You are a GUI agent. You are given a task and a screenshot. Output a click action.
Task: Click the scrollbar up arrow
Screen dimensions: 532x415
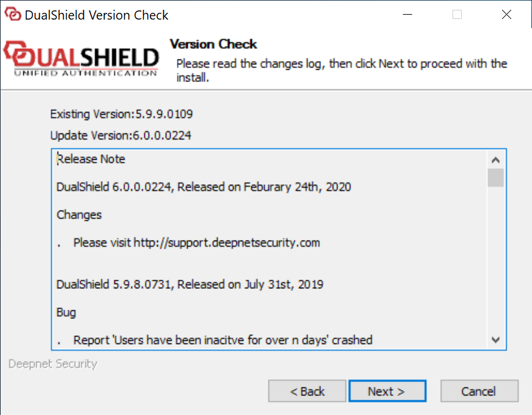pyautogui.click(x=496, y=158)
